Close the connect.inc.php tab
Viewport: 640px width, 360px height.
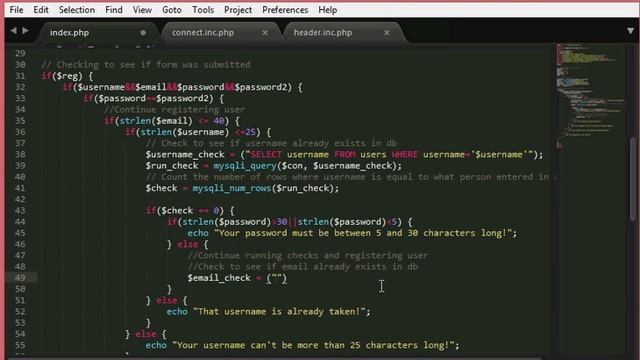coord(265,33)
